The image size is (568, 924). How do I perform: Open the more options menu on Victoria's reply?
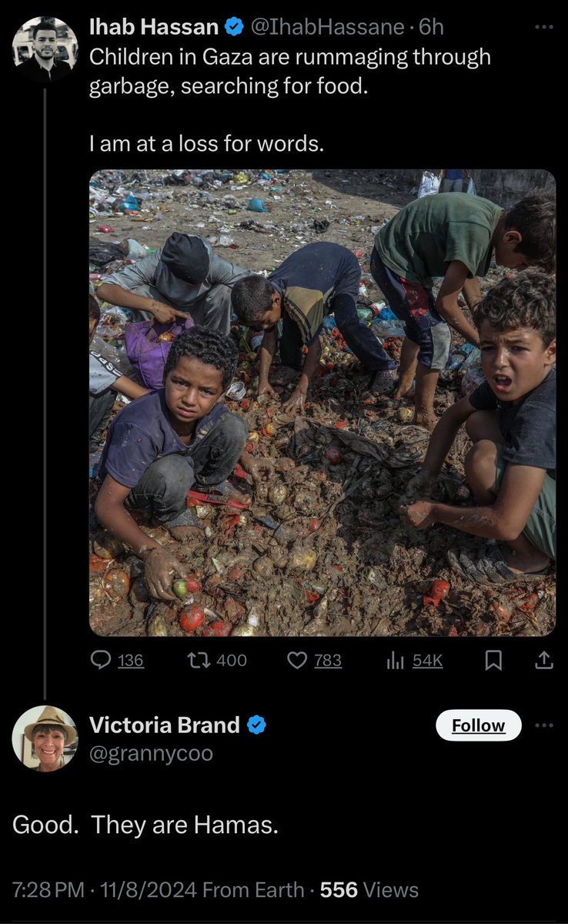coord(544,725)
